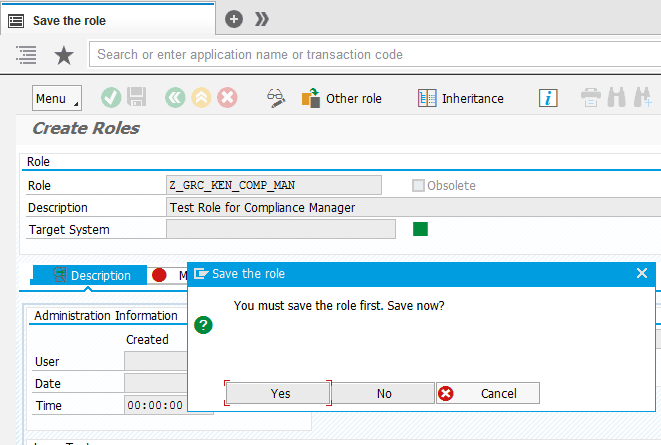Expand the double-chevron tab overflow
Image resolution: width=661 pixels, height=445 pixels.
262,19
